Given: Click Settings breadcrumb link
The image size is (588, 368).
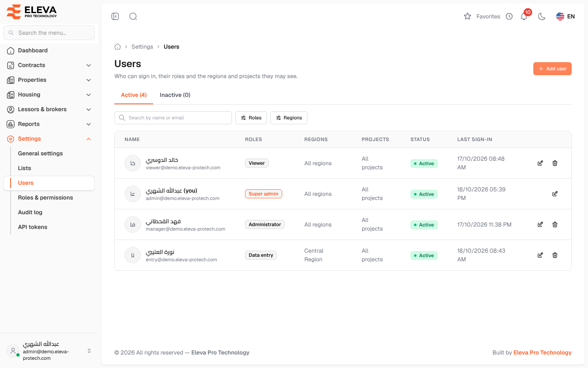Looking at the screenshot, I should point(142,47).
